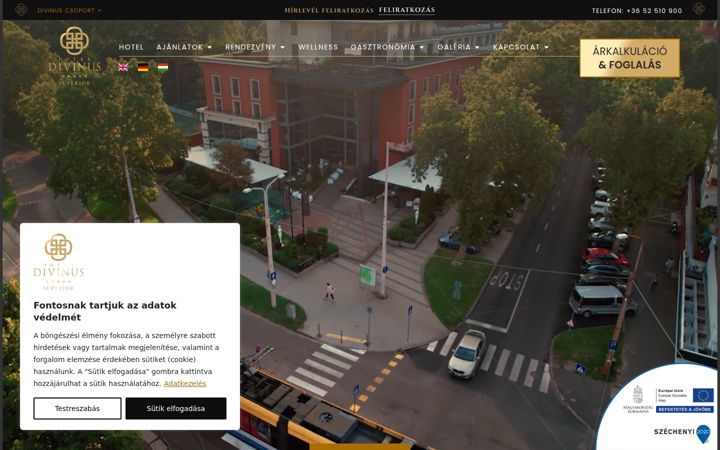The width and height of the screenshot is (720, 450).
Task: Expand the Galéria menu
Action: point(458,47)
